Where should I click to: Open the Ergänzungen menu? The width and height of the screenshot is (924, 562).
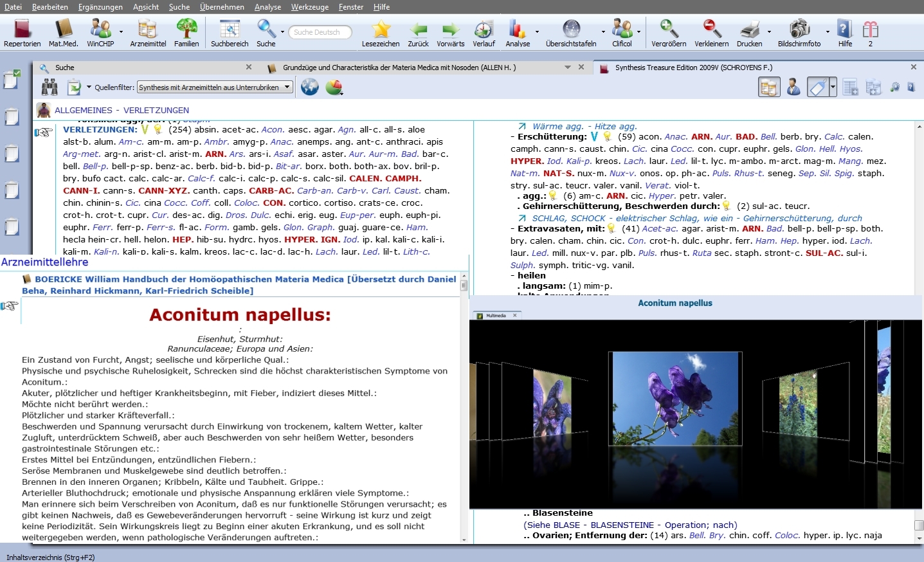pyautogui.click(x=100, y=7)
